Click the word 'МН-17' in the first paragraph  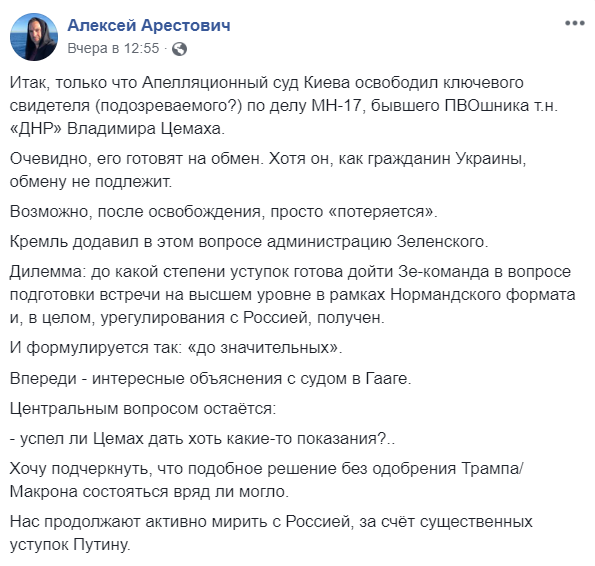point(336,105)
